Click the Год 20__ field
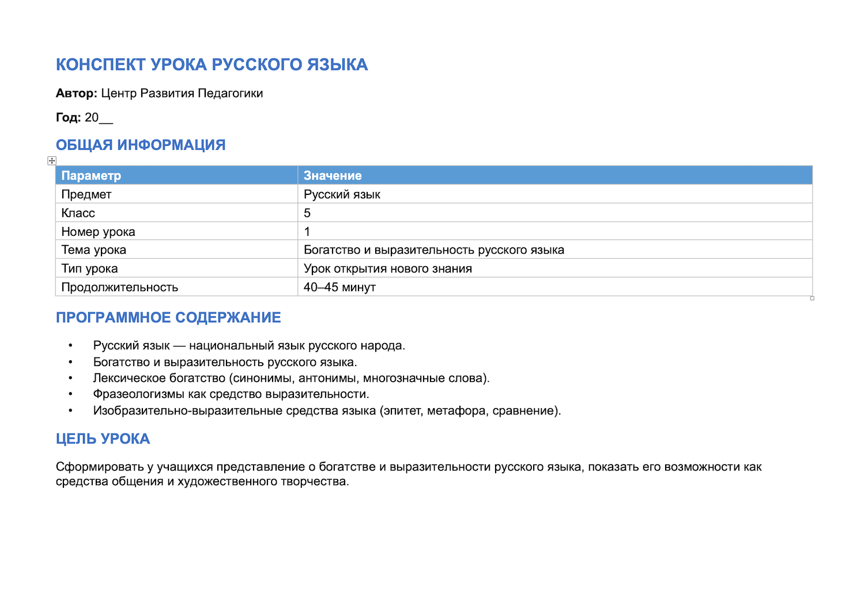Viewport: 868px width, 599px height. coord(84,118)
